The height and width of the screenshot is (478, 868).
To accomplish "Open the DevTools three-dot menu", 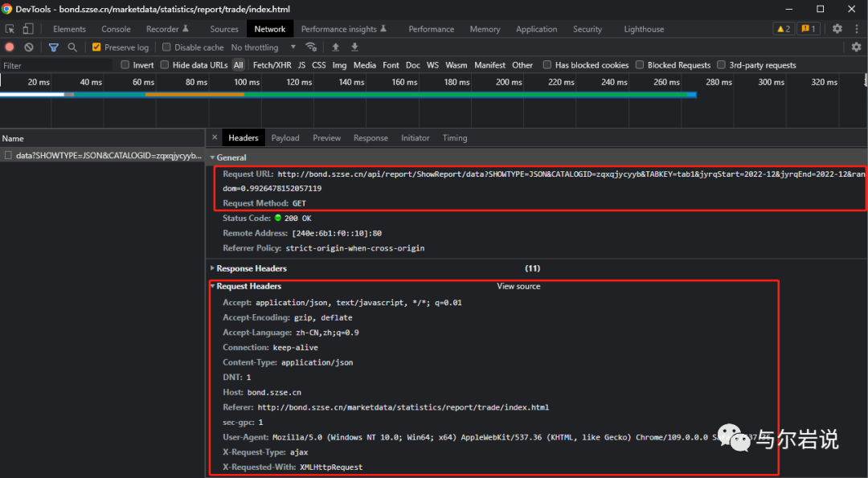I will (x=857, y=29).
